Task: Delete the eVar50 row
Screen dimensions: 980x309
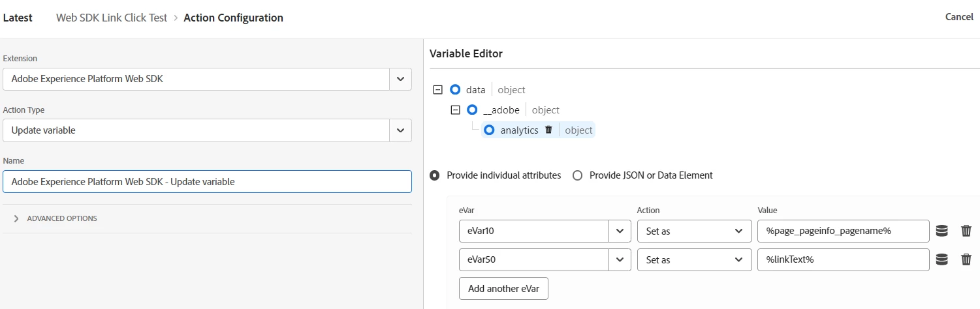Action: coord(966,259)
